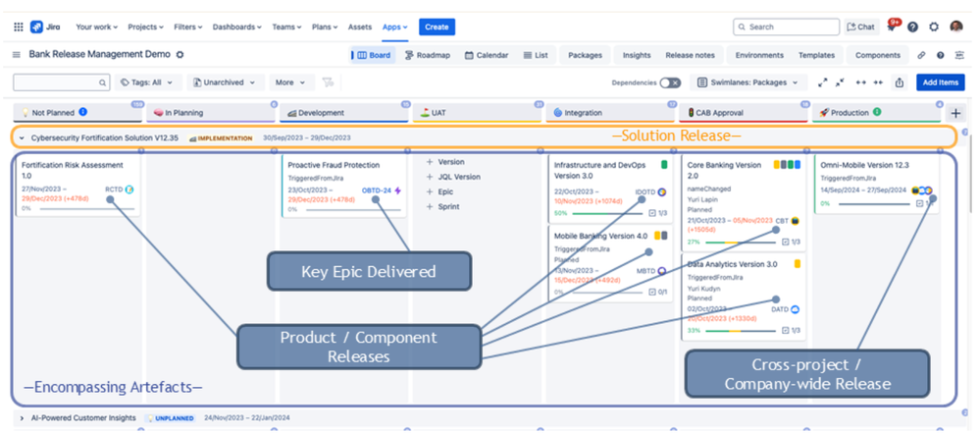Click the DATD project avatar on Data Analytics card
This screenshot has height=433, width=980.
796,309
